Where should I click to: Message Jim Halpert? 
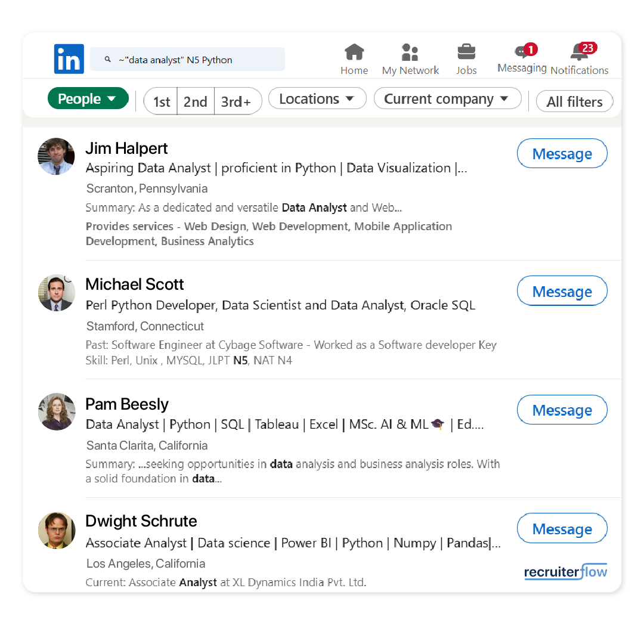pyautogui.click(x=562, y=154)
